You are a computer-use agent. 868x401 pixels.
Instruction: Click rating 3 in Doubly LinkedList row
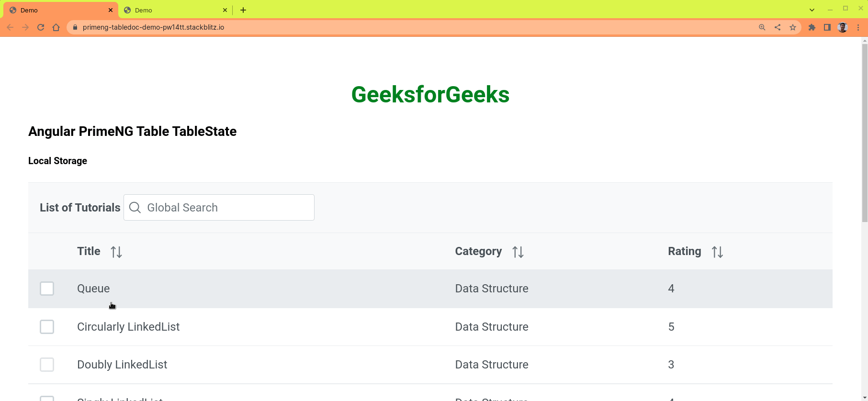(671, 365)
